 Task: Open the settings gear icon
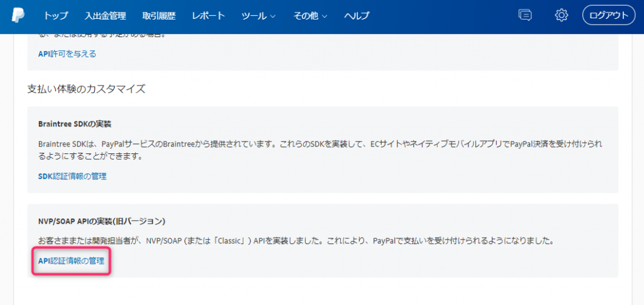[x=561, y=16]
